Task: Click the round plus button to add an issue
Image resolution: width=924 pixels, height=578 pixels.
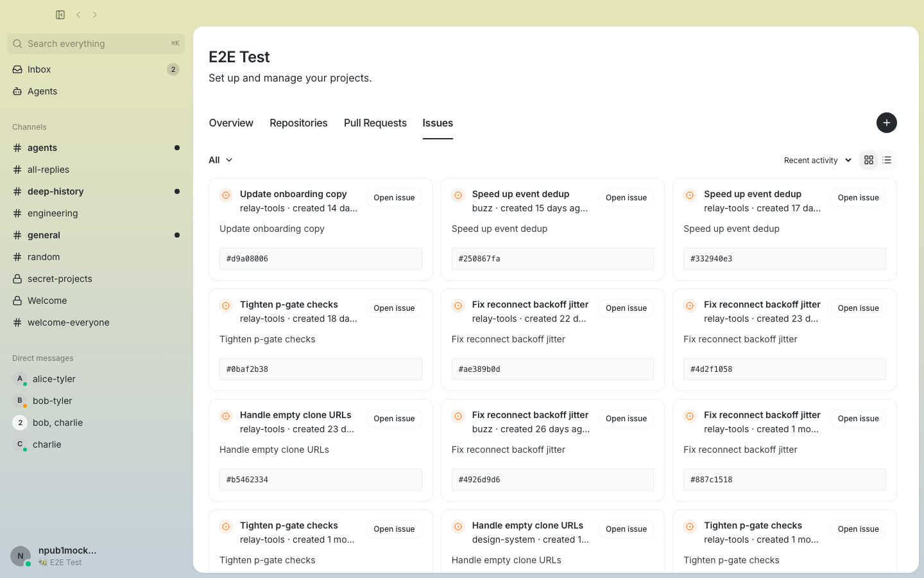Action: (x=886, y=123)
